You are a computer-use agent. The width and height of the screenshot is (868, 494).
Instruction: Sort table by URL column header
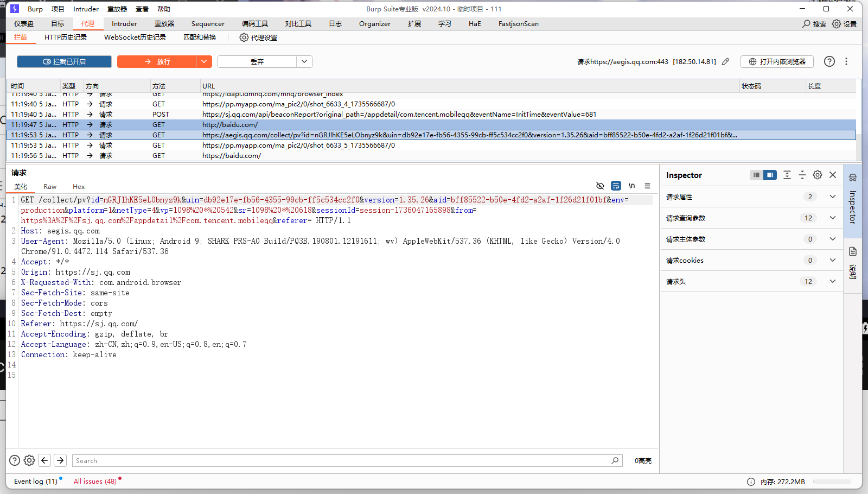point(469,86)
